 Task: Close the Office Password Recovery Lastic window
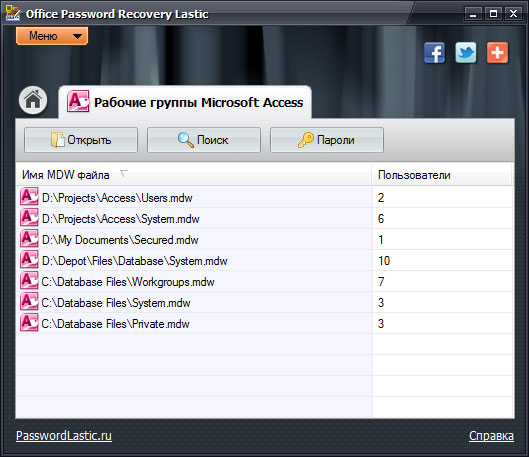pos(513,14)
